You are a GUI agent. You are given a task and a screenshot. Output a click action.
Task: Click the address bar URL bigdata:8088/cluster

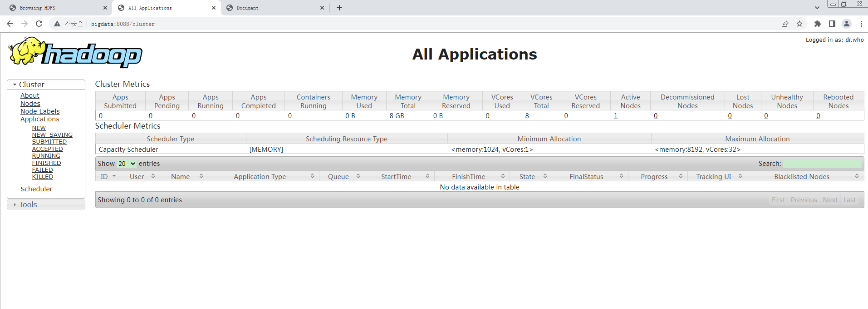(123, 24)
